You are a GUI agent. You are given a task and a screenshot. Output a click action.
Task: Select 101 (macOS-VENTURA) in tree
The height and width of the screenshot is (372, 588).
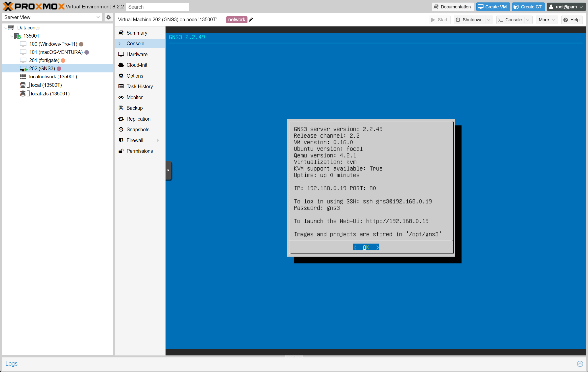tap(58, 52)
